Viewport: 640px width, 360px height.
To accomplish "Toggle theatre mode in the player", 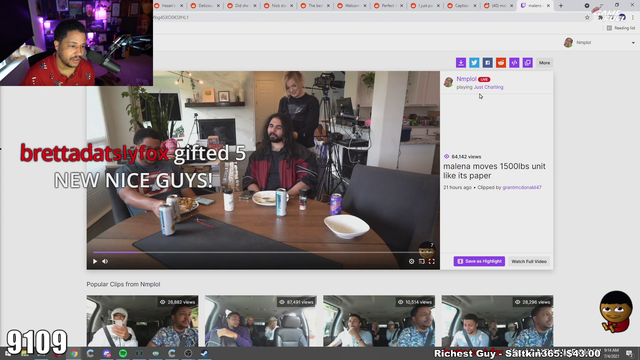I will click(x=422, y=261).
